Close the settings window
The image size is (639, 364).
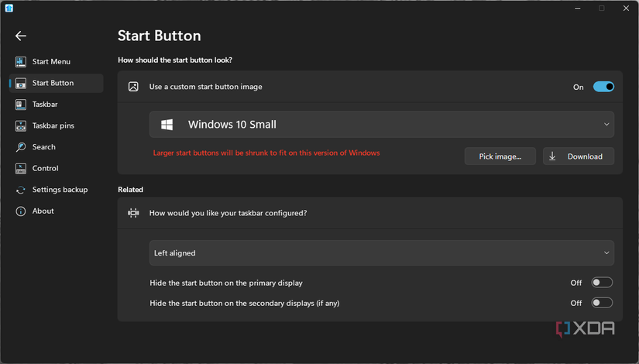(626, 9)
